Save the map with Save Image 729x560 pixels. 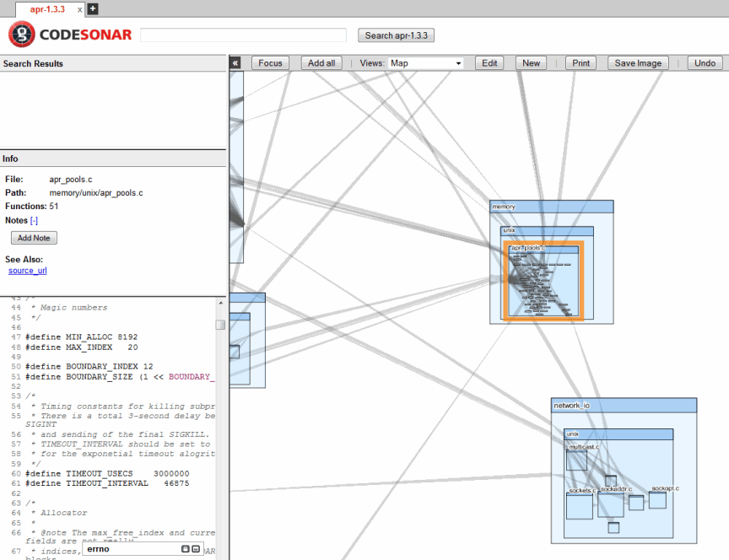coord(638,62)
